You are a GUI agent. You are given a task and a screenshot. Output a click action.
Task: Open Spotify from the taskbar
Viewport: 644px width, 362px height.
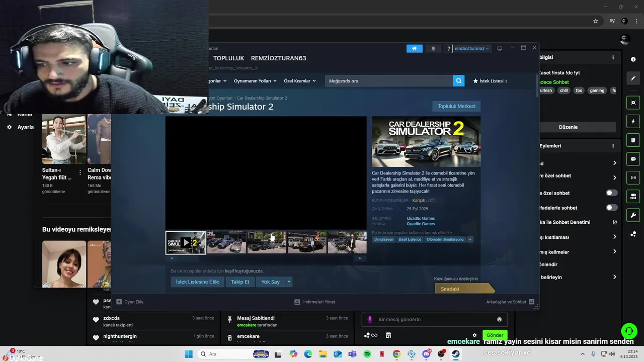[367, 354]
